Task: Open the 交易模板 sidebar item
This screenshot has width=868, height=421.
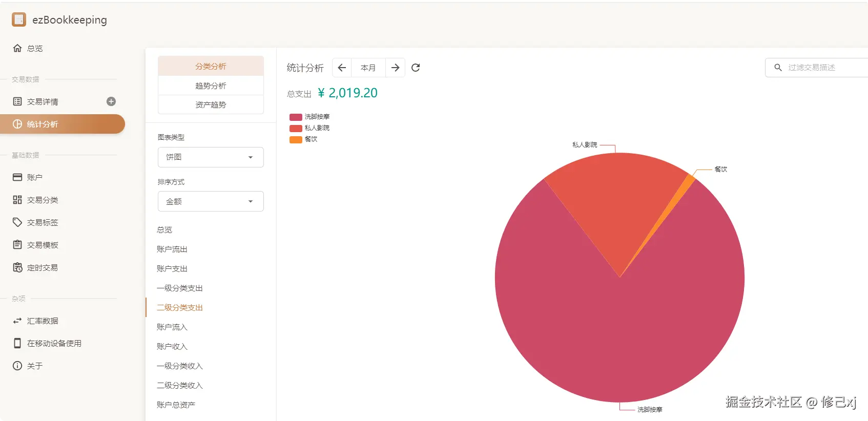Action: click(63, 245)
